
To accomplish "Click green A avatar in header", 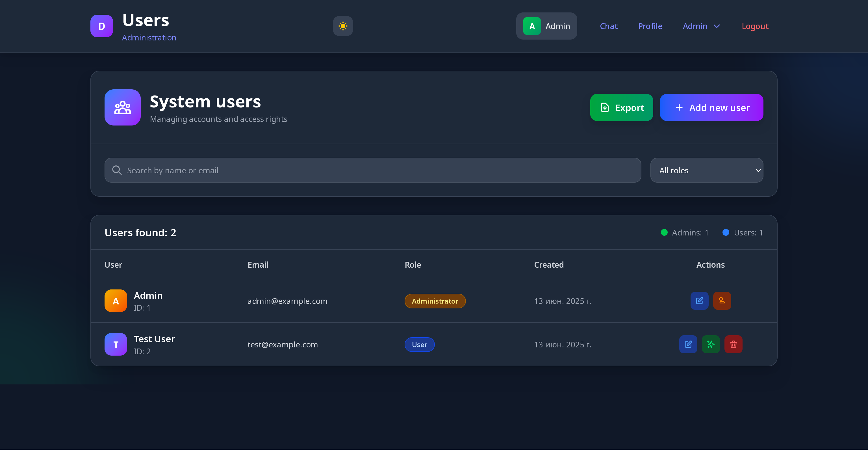I will [532, 26].
